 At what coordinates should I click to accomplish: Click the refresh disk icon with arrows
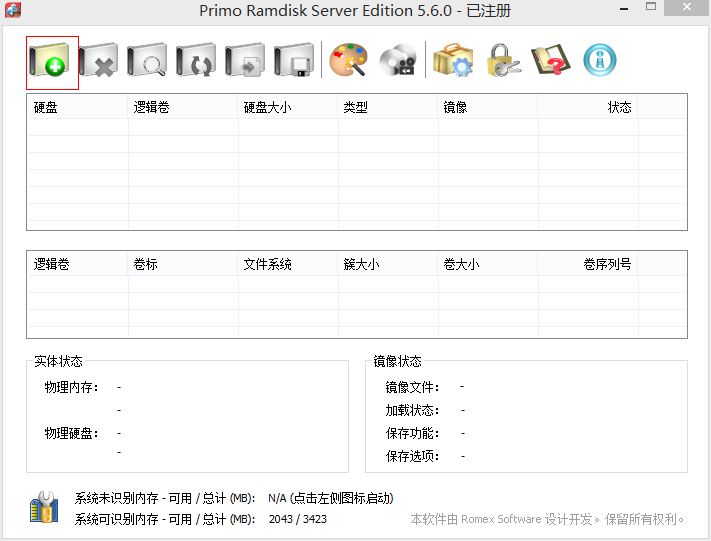(196, 60)
